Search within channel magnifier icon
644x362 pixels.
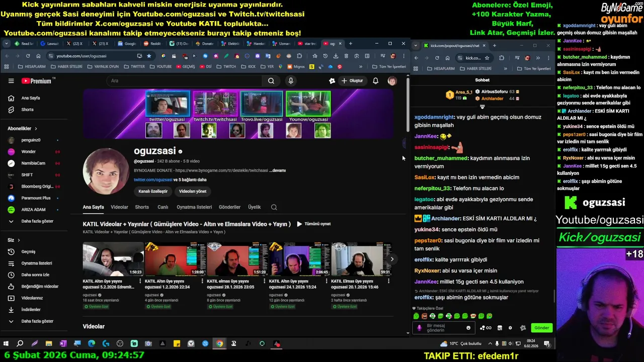274,207
